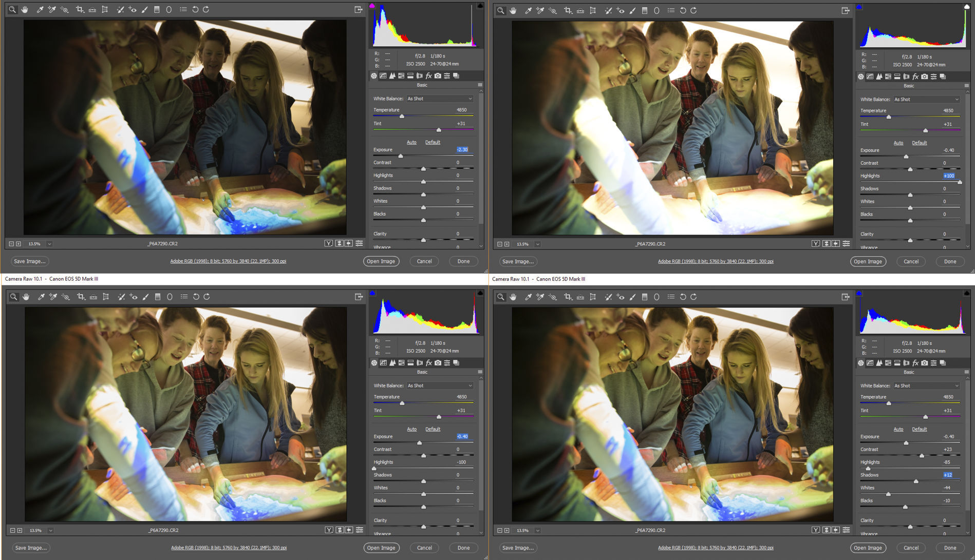Click Exposure value field -0.40 in bottom-left window
This screenshot has width=975, height=560.
click(x=462, y=436)
